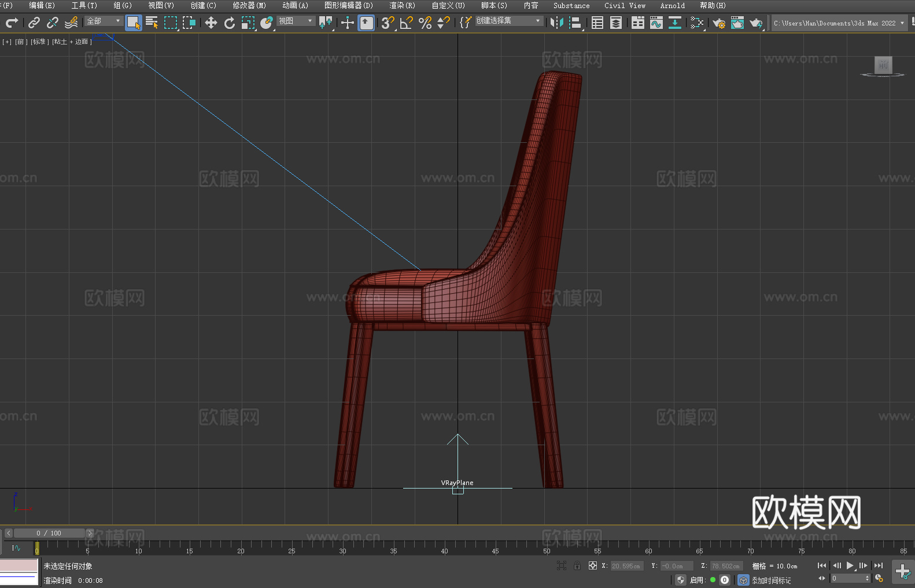Open the 视图 reference coordinate dropdown
Image resolution: width=915 pixels, height=588 pixels.
pyautogui.click(x=296, y=21)
